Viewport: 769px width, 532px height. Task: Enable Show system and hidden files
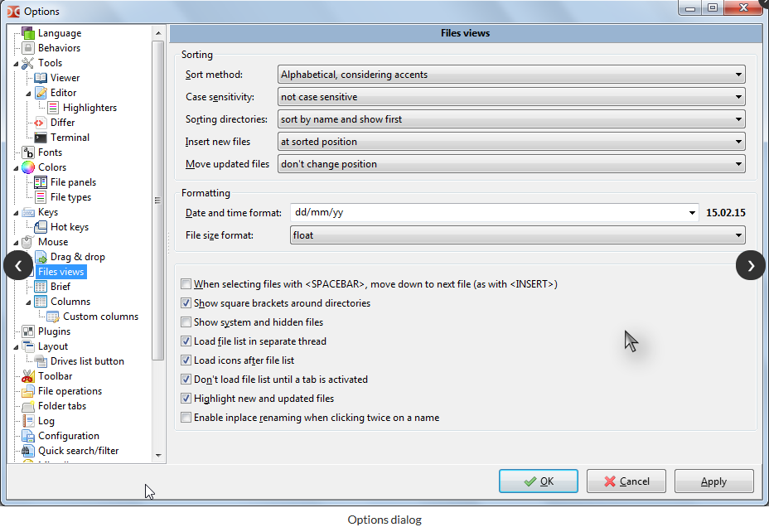point(186,322)
